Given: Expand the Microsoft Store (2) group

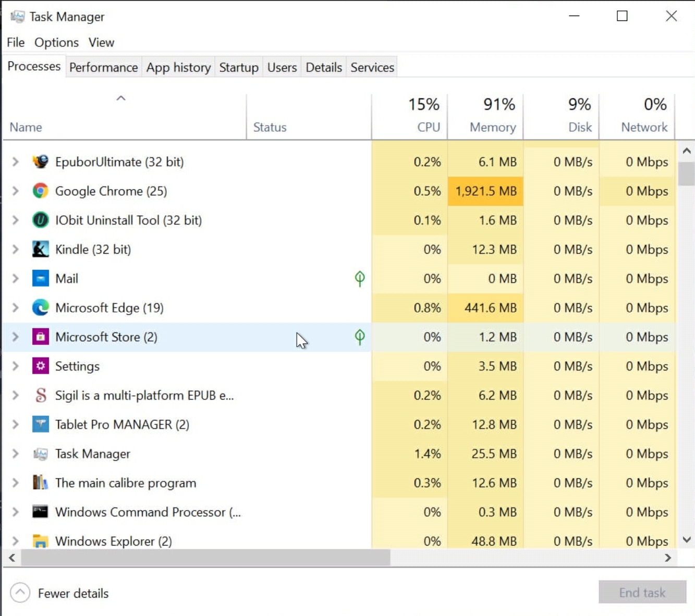Looking at the screenshot, I should 15,337.
